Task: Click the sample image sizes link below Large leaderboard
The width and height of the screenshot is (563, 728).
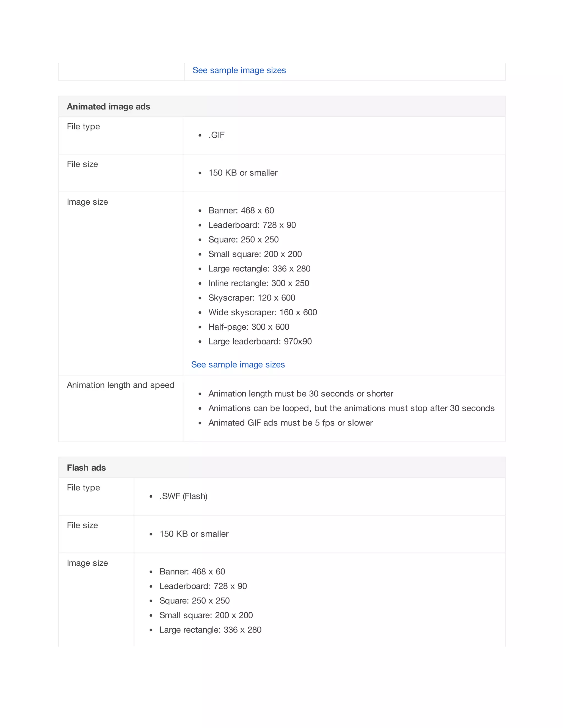Action: click(238, 365)
